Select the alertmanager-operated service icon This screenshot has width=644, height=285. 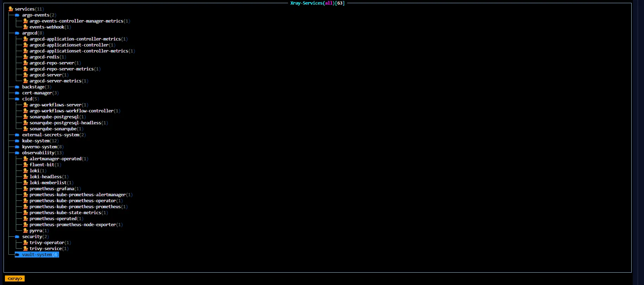[x=26, y=159]
